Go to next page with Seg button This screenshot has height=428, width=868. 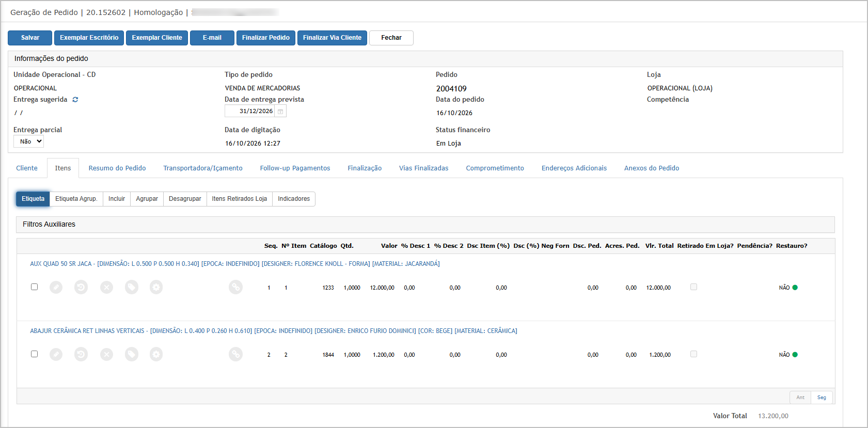point(822,398)
